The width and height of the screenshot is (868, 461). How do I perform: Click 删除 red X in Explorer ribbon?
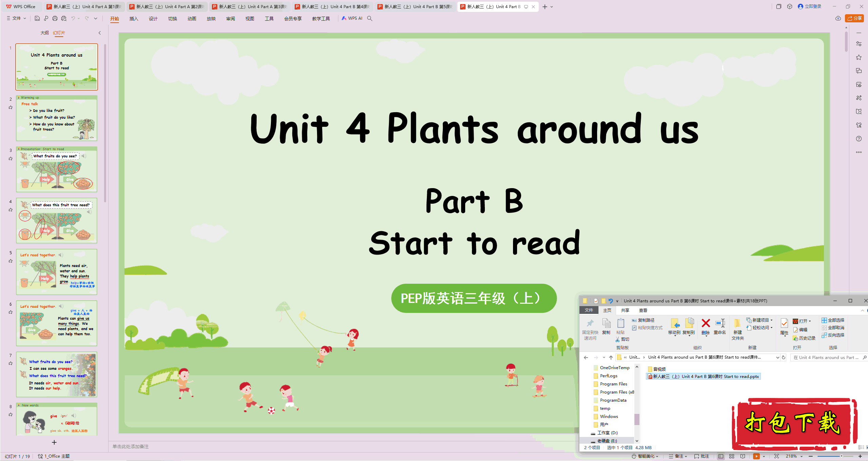(x=706, y=327)
